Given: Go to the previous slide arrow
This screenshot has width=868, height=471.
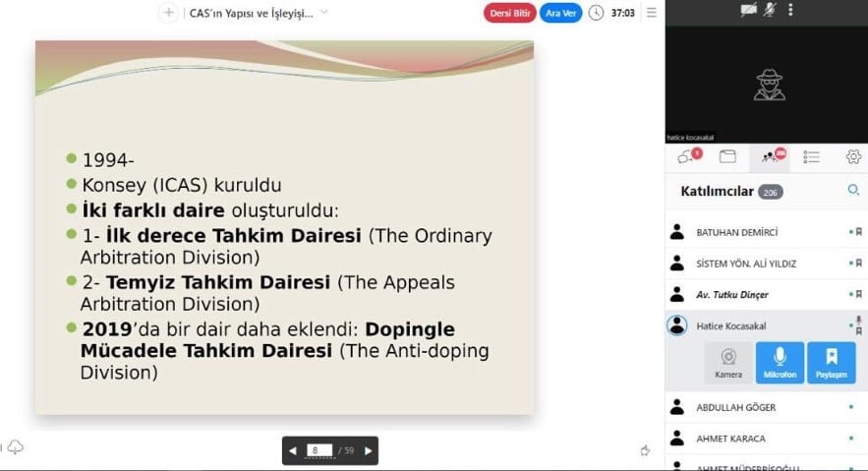Looking at the screenshot, I should tap(292, 451).
